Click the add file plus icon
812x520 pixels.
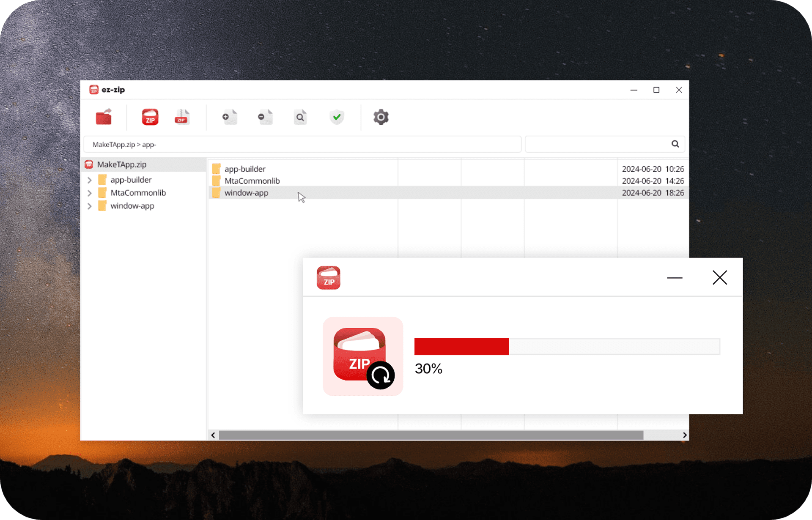click(229, 117)
